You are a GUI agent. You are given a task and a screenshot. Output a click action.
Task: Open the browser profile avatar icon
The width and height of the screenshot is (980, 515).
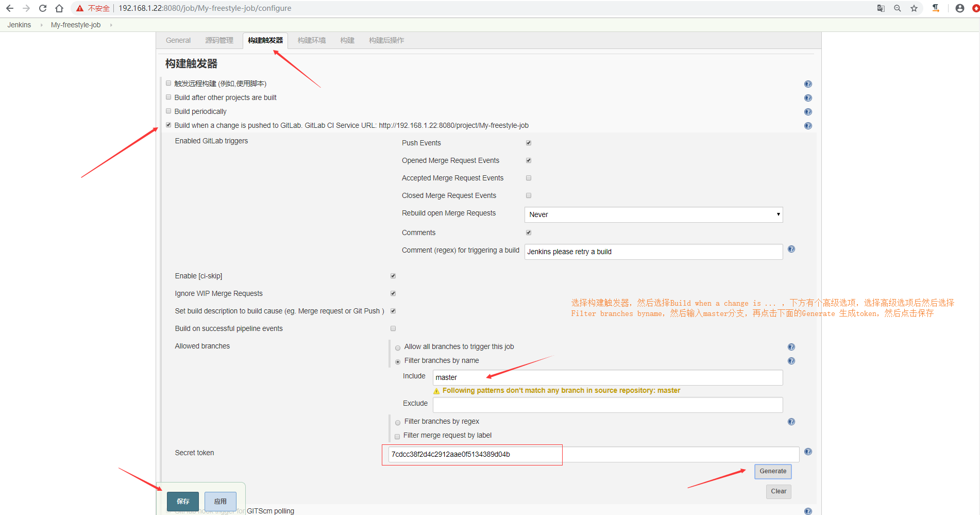(960, 8)
